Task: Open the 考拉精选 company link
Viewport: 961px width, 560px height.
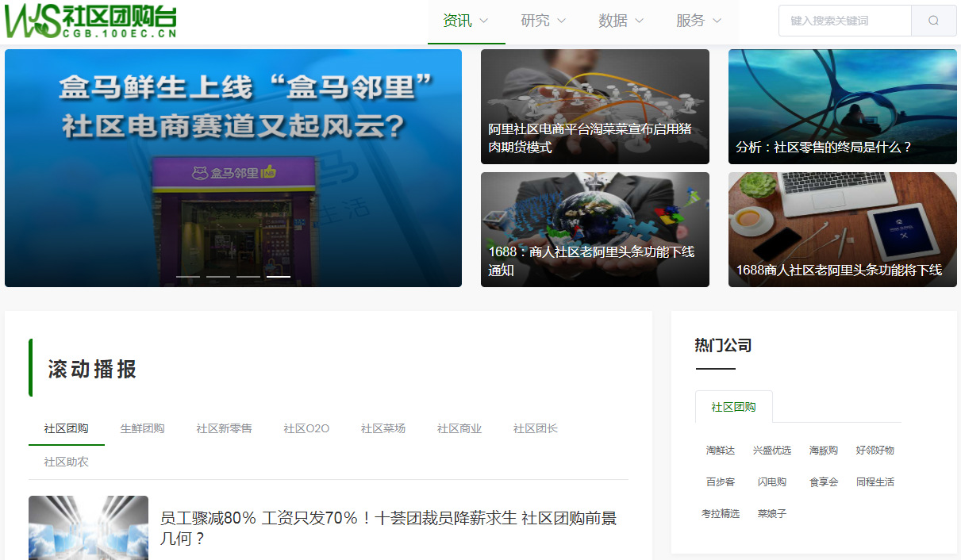Action: [721, 513]
